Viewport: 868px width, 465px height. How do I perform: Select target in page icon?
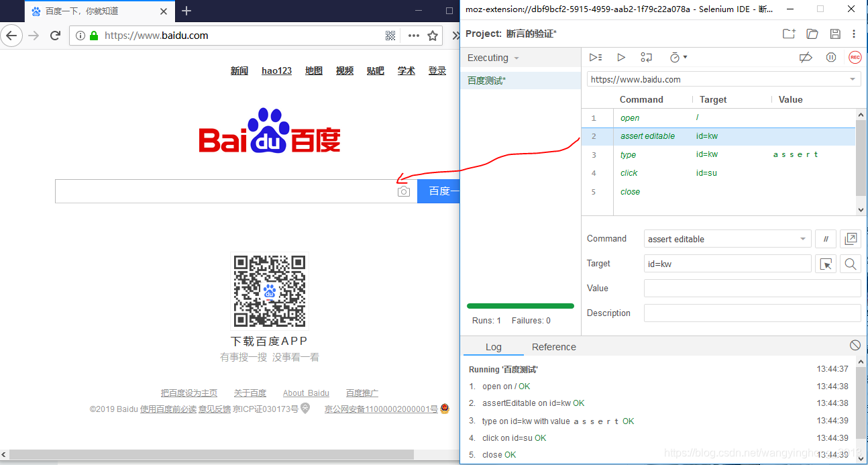(x=826, y=264)
